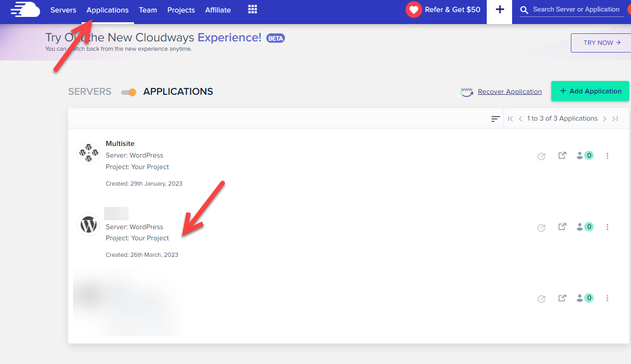The height and width of the screenshot is (364, 631).
Task: Open the sort applications icon
Action: coord(496,119)
